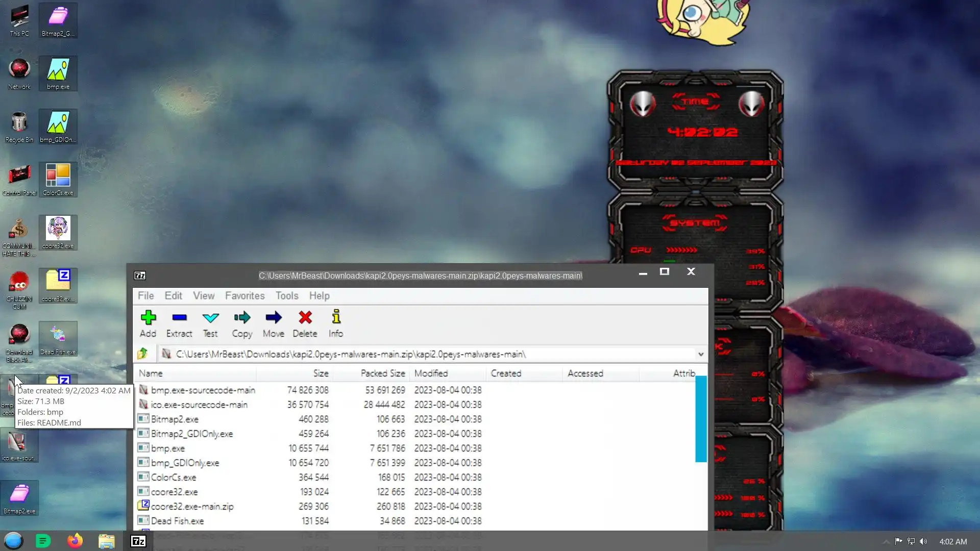980x551 pixels.
Task: Show hidden system tray icons
Action: point(886,542)
